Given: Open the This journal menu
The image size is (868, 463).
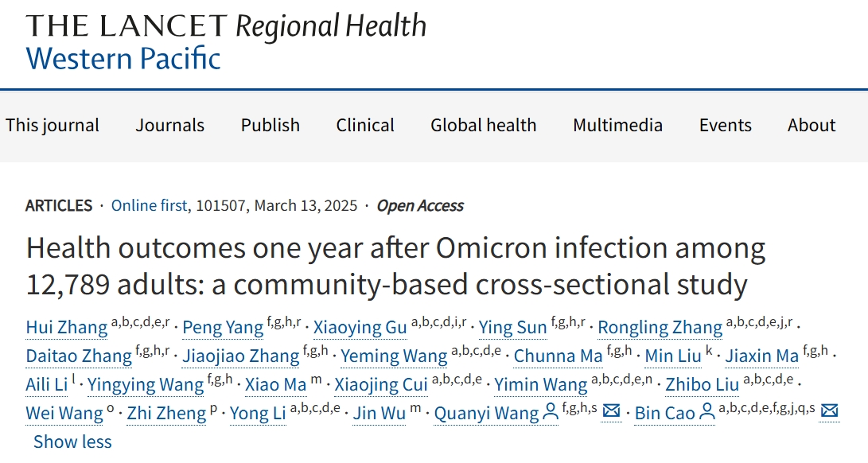Looking at the screenshot, I should [53, 125].
